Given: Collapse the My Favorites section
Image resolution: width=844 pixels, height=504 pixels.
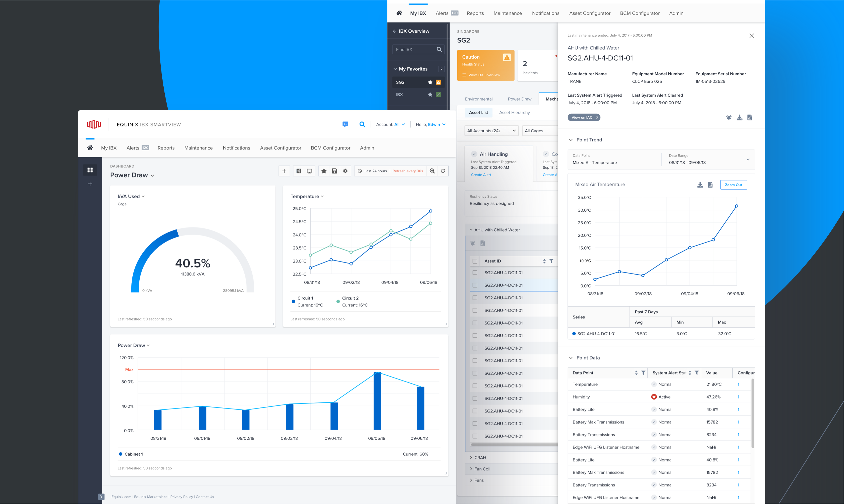Looking at the screenshot, I should click(x=395, y=69).
